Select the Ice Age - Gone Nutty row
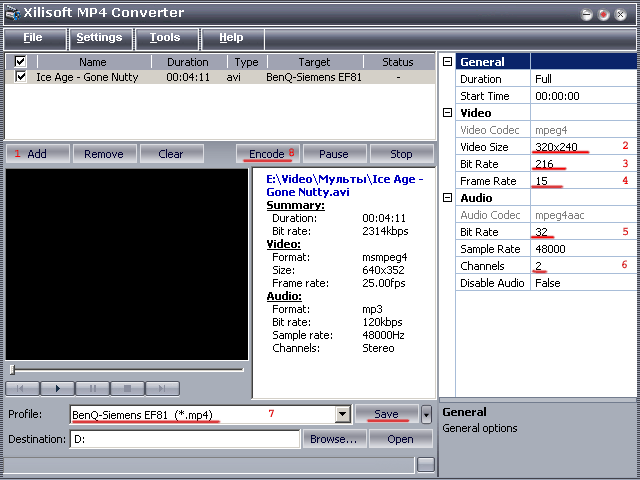The width and height of the screenshot is (640, 480). pos(220,77)
